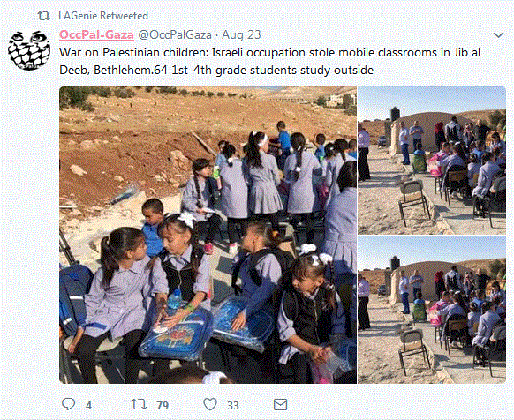Enlarge the large photo of schoolgirls with backpacks

208,235
